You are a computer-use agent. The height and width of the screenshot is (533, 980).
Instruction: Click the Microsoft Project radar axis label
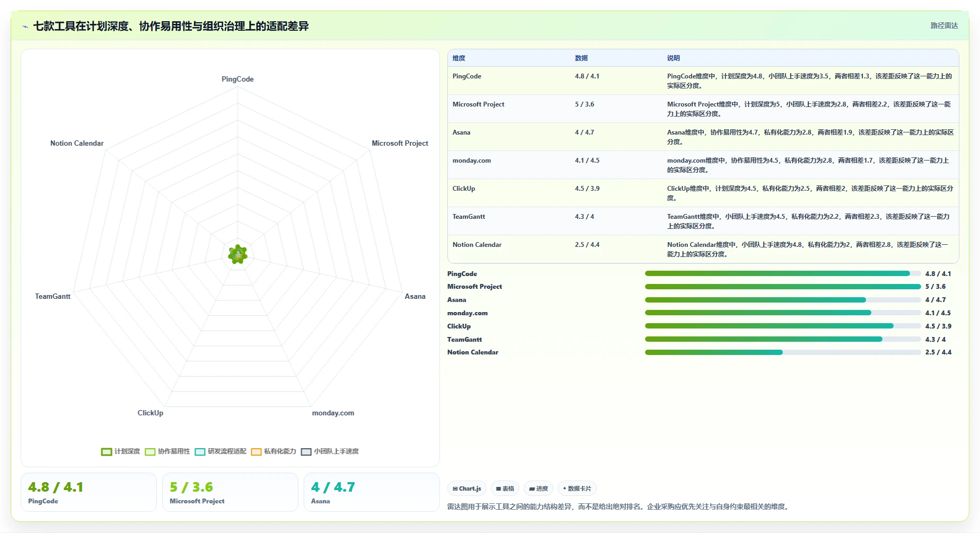coord(400,143)
